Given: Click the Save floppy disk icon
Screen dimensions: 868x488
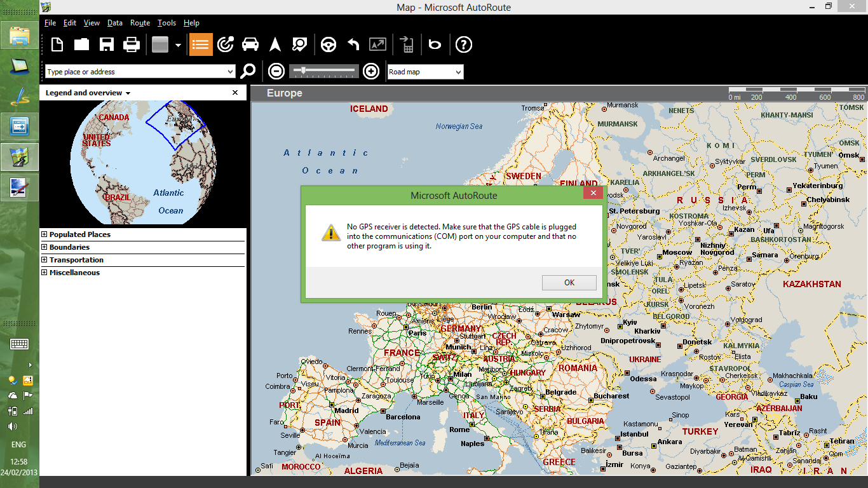Looking at the screenshot, I should pyautogui.click(x=106, y=44).
